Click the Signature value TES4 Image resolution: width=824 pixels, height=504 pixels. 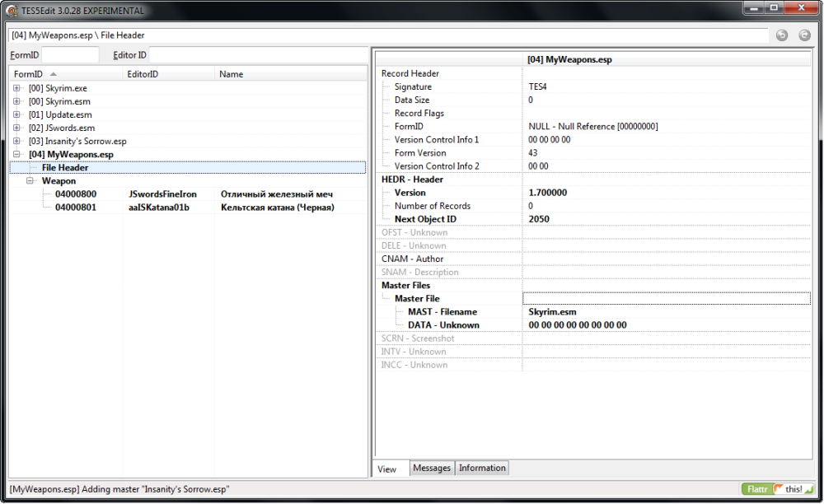pyautogui.click(x=537, y=86)
